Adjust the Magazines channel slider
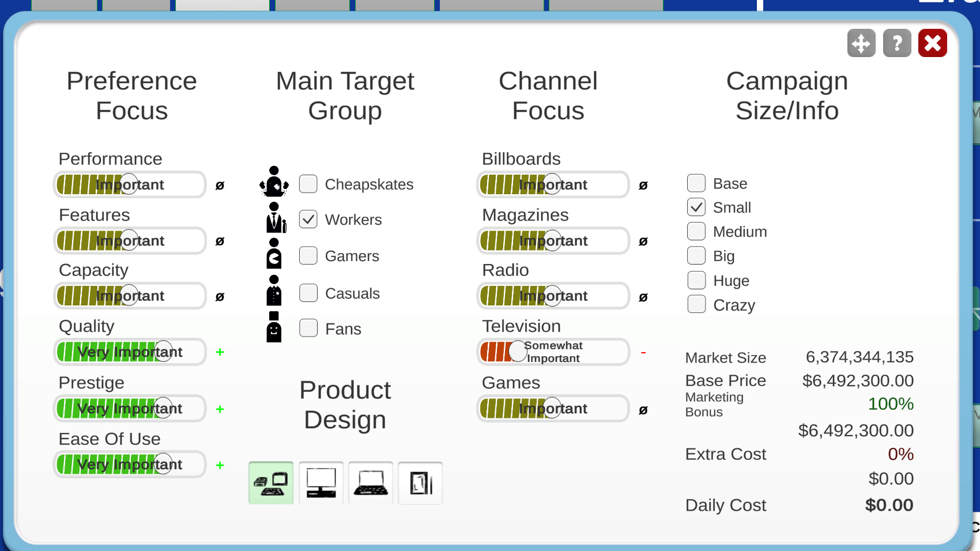This screenshot has width=980, height=551. (x=553, y=240)
